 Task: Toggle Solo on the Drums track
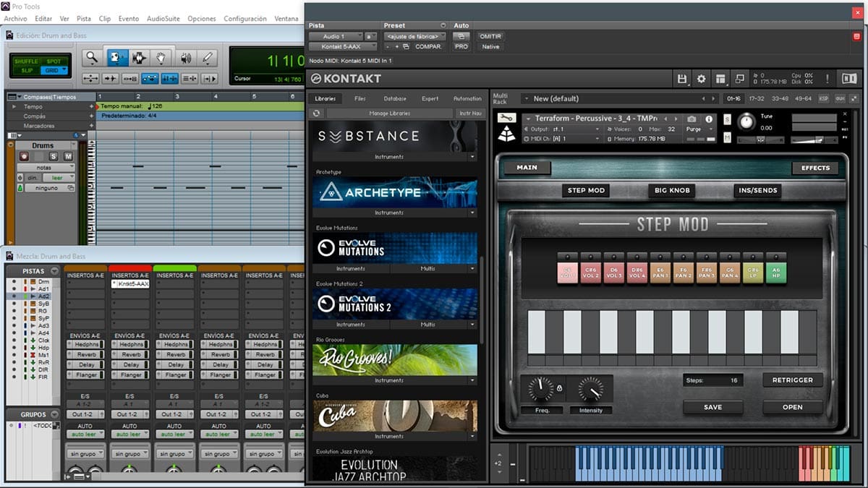(54, 156)
